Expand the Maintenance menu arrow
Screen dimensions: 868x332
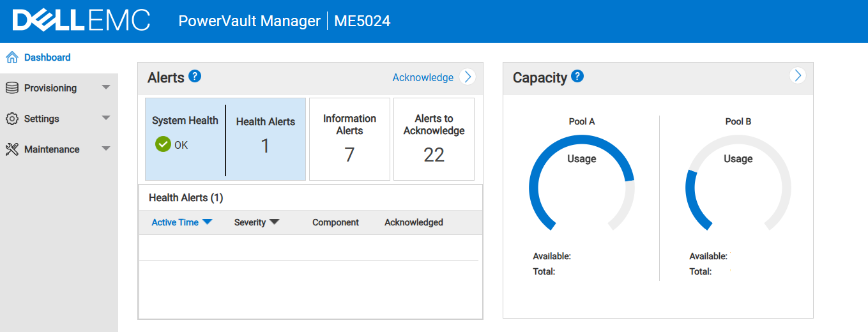[x=106, y=149]
